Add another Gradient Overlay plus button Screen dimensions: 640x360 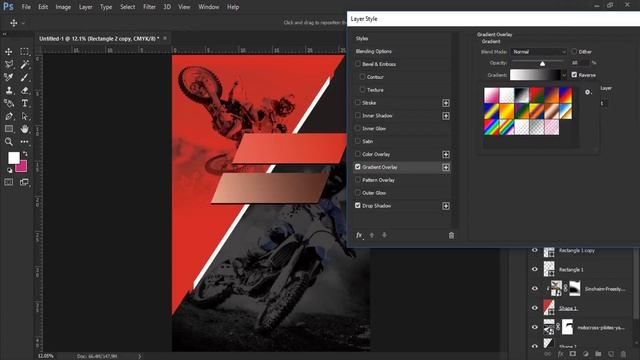446,167
